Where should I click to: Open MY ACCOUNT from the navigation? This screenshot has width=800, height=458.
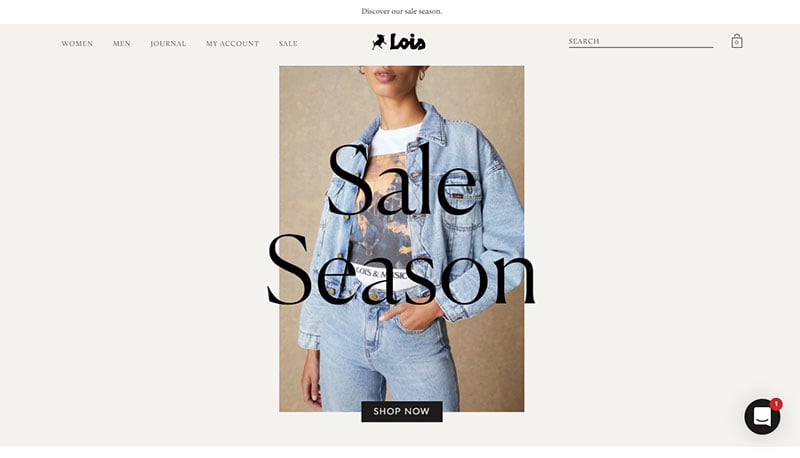[x=233, y=44]
